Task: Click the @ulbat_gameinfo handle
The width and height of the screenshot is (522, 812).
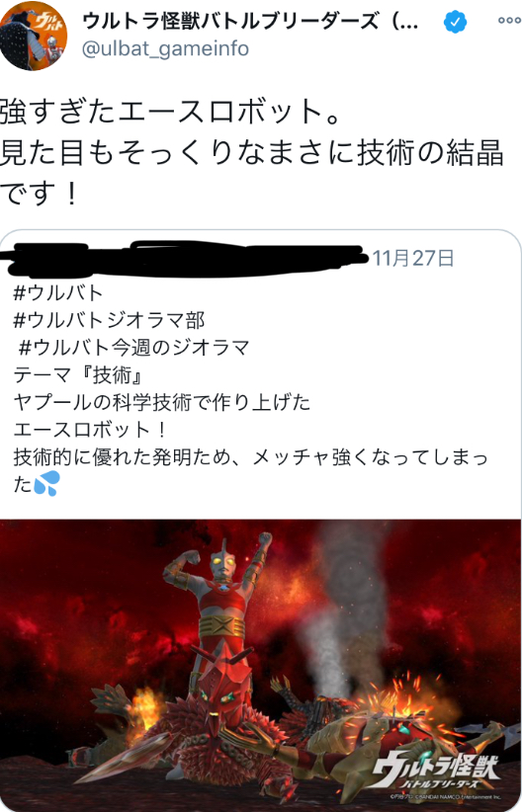Action: 165,48
